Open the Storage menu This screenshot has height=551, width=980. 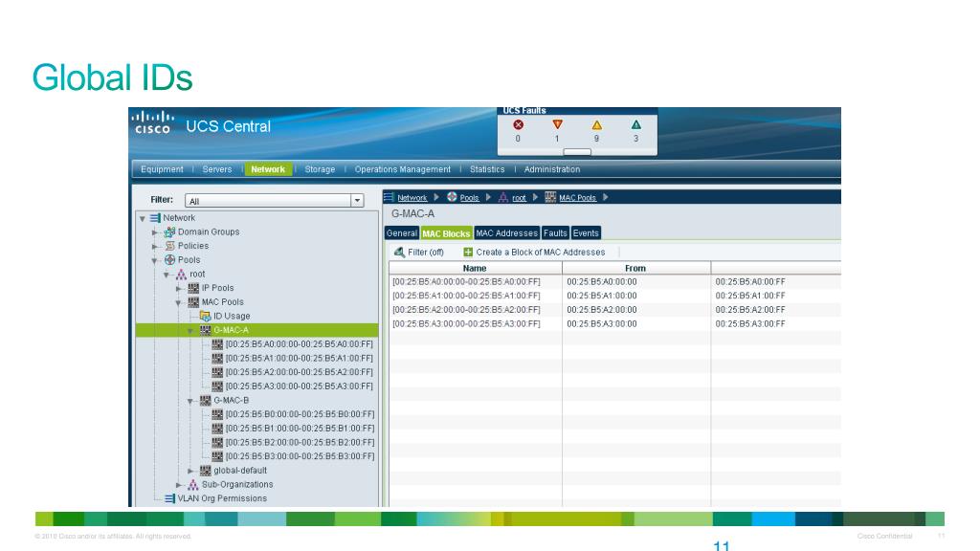click(x=320, y=169)
